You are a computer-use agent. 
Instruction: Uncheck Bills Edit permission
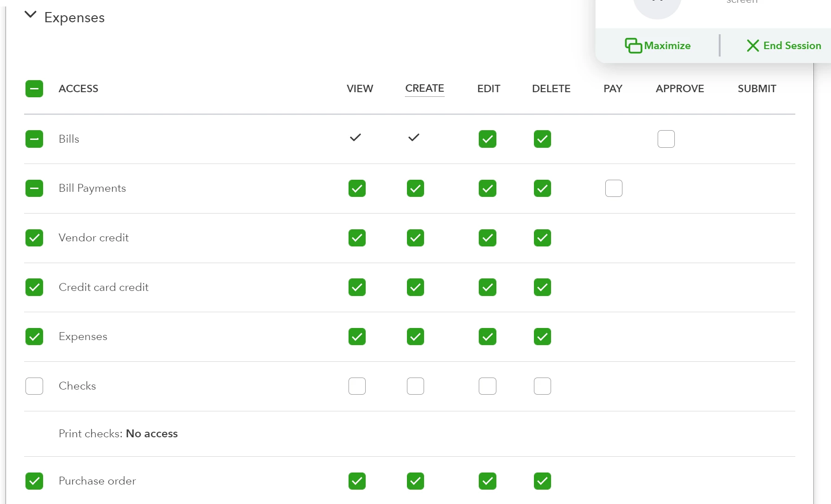[x=488, y=139]
